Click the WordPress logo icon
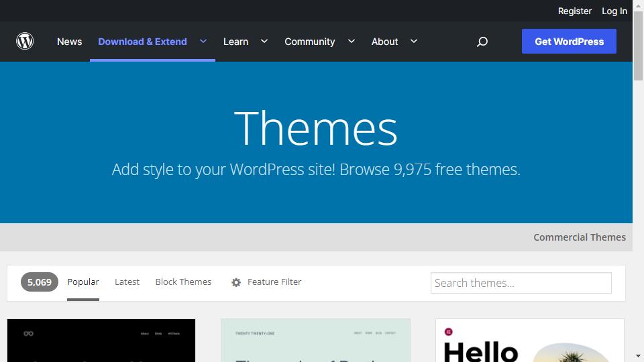The image size is (644, 362). (x=25, y=41)
